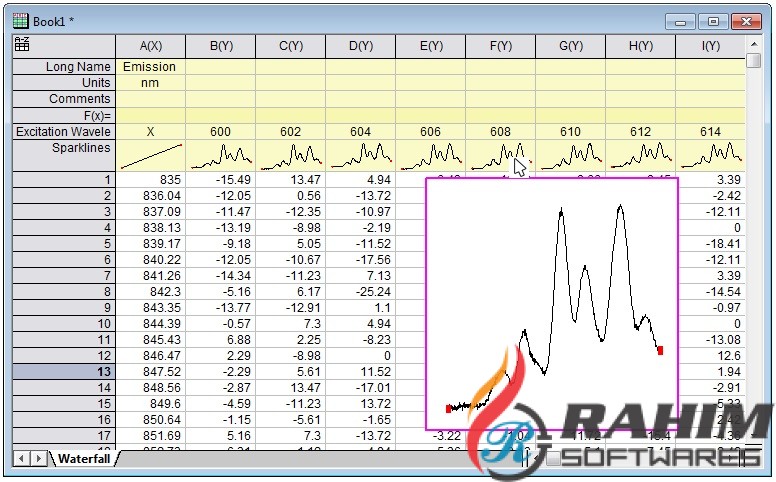Click the sparkline thumbnail in column C
Screen dimensions: 776x482
(x=291, y=156)
